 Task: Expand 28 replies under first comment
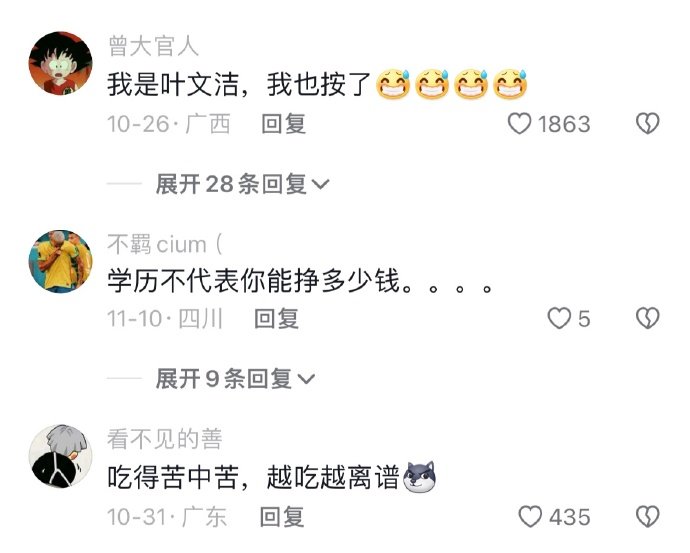click(242, 184)
